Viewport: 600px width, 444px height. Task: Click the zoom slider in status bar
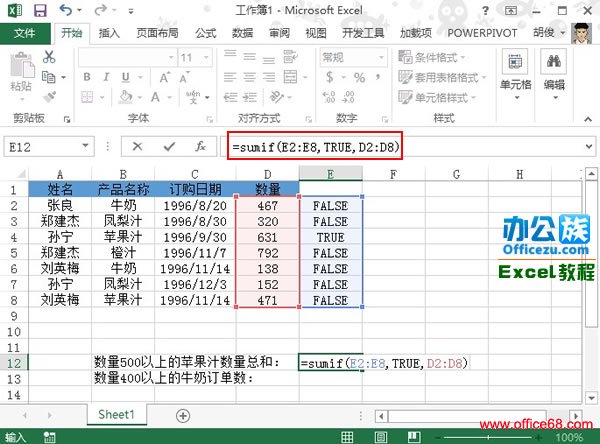(488, 437)
